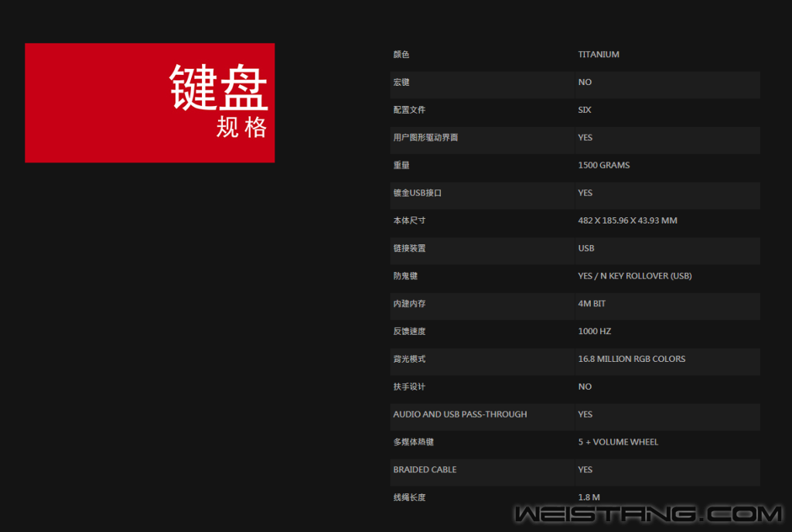Select the 用户图形驱动界面 label

tap(425, 138)
